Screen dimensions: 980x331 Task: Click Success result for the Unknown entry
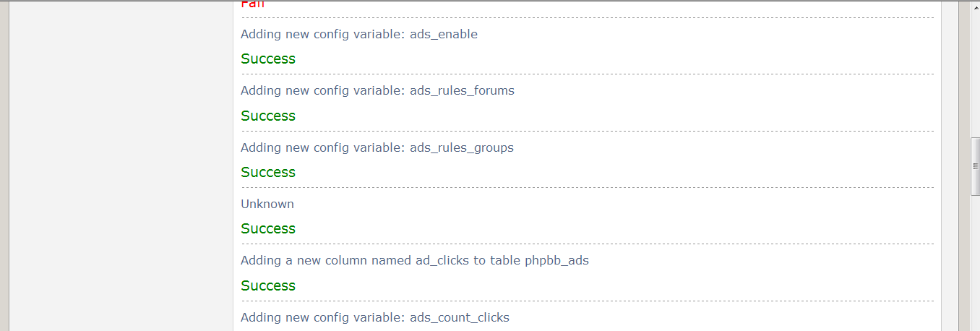point(268,228)
